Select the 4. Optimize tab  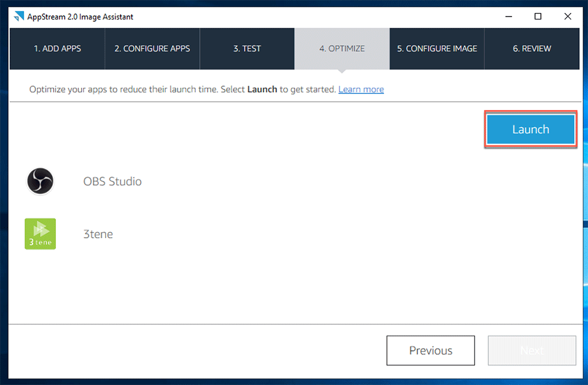[342, 48]
